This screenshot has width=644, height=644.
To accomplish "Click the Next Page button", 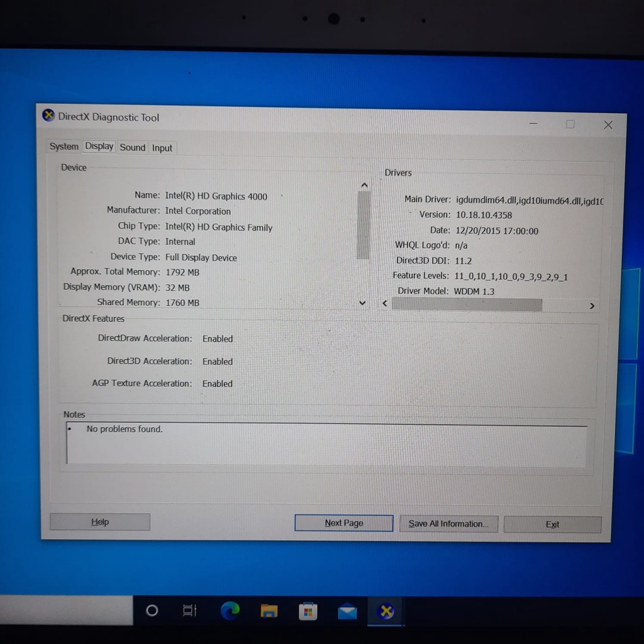I will point(344,523).
